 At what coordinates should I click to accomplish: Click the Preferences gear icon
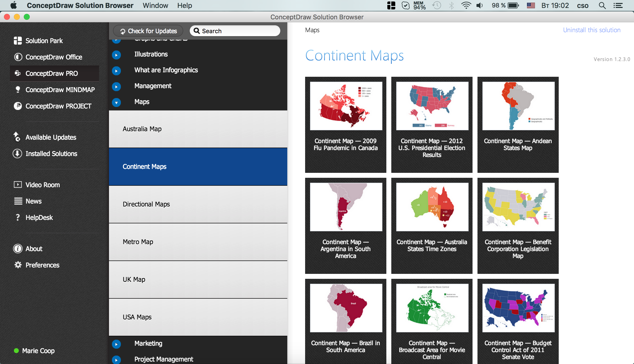coord(18,265)
